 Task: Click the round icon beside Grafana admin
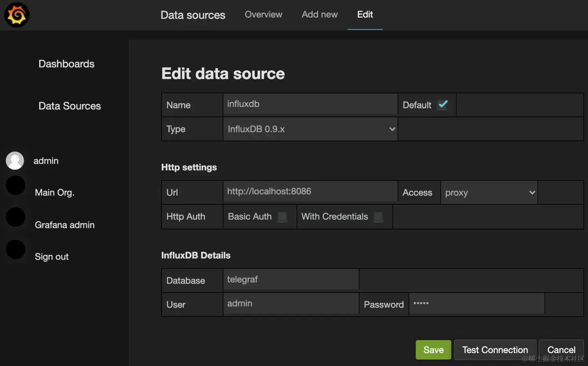16,217
